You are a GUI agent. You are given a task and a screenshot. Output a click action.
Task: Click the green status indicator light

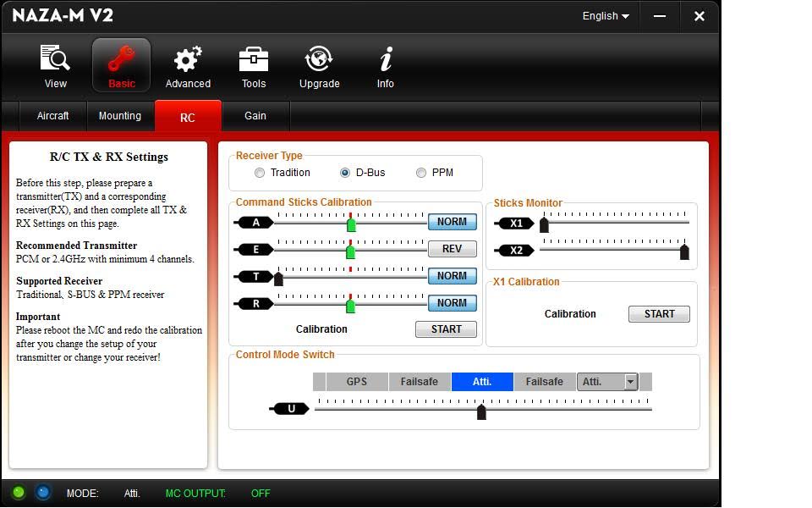point(19,492)
